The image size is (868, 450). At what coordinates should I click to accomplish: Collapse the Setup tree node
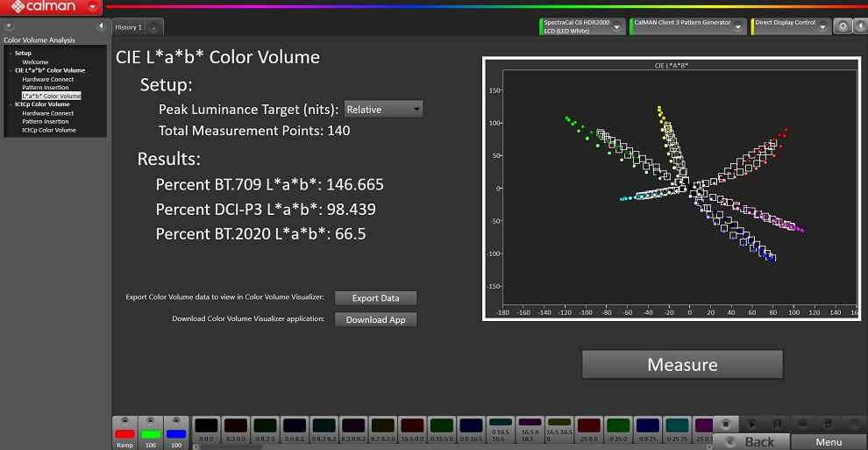pos(11,54)
